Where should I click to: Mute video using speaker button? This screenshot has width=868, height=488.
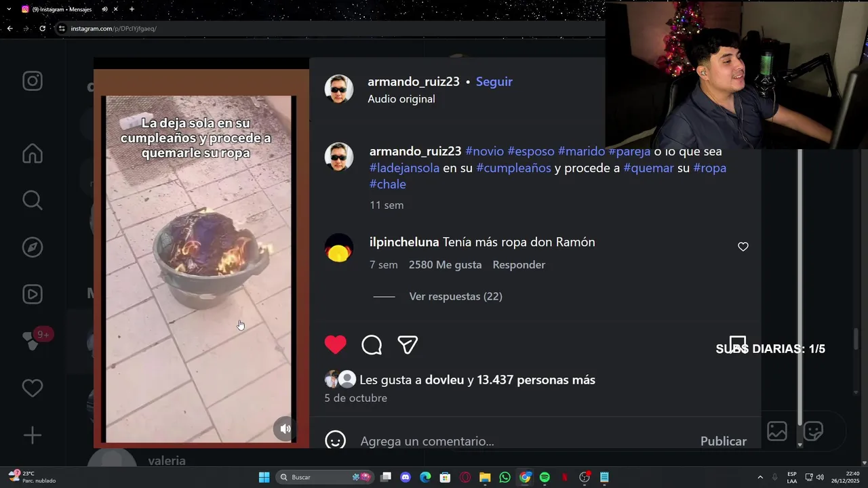point(285,428)
